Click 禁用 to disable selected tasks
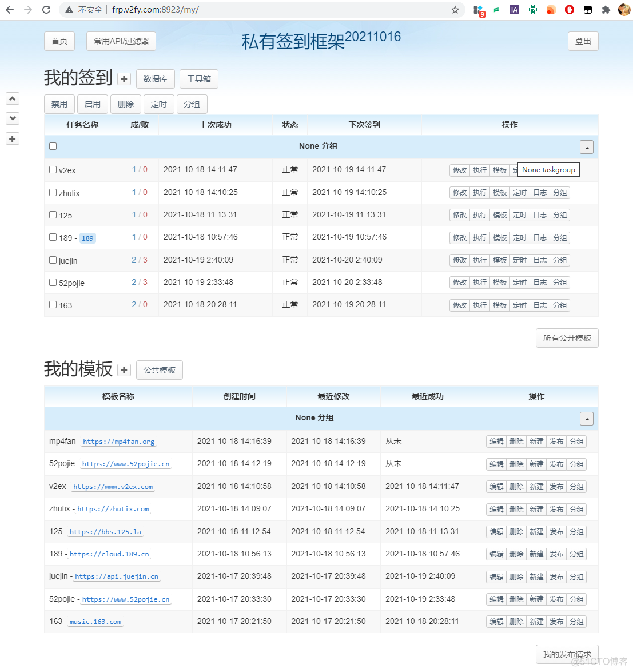Viewport: 633px width, 672px height. [x=59, y=104]
